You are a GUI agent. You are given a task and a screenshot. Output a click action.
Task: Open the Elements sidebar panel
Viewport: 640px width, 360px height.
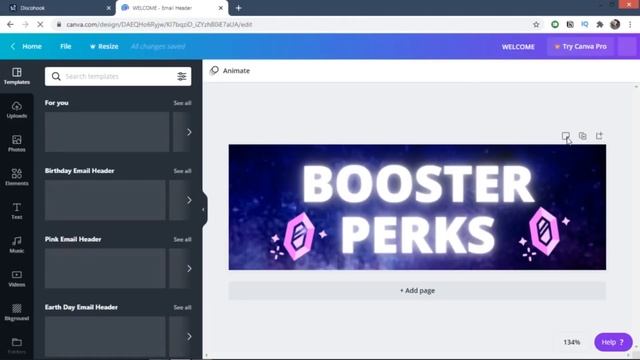coord(17,178)
